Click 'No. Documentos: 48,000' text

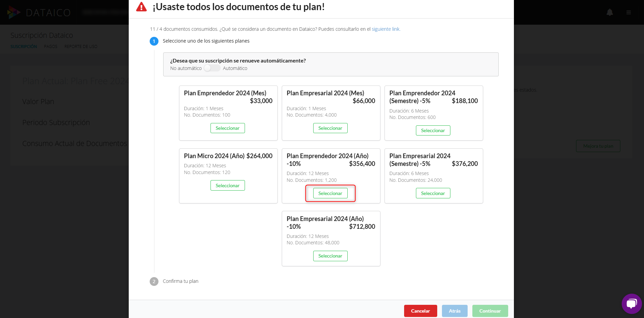point(313,243)
